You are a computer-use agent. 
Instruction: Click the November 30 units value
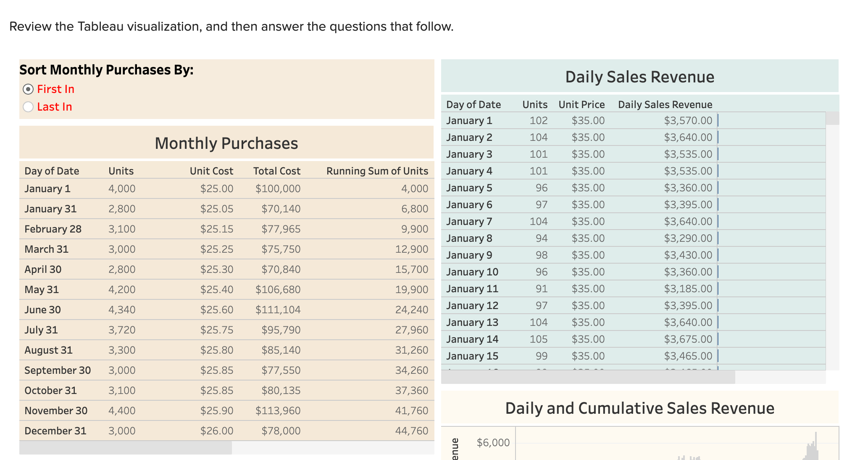tap(121, 410)
